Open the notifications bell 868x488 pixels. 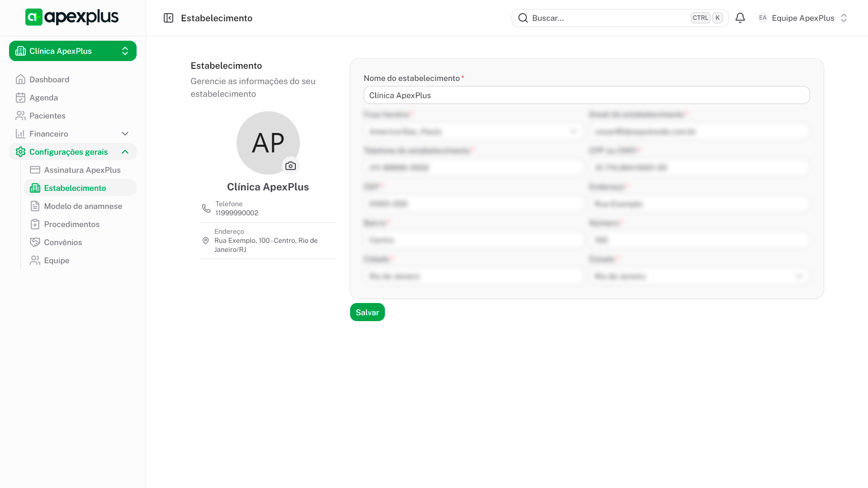click(x=740, y=18)
